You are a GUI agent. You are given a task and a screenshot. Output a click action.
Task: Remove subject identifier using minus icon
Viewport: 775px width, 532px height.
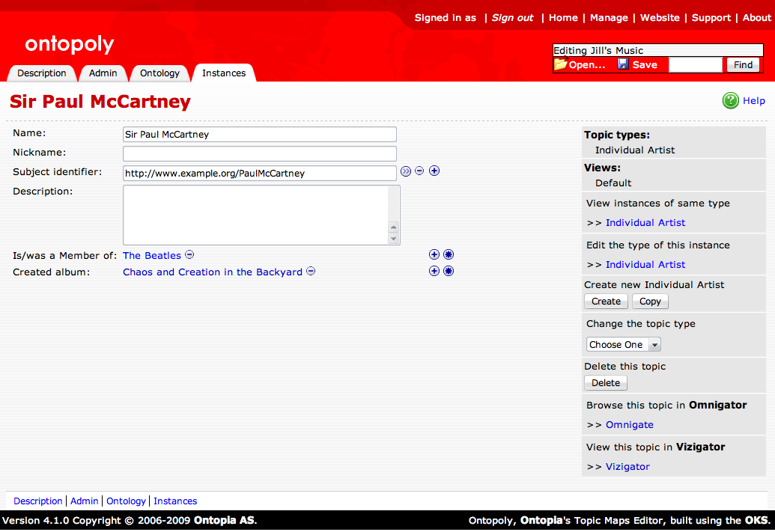coord(420,171)
